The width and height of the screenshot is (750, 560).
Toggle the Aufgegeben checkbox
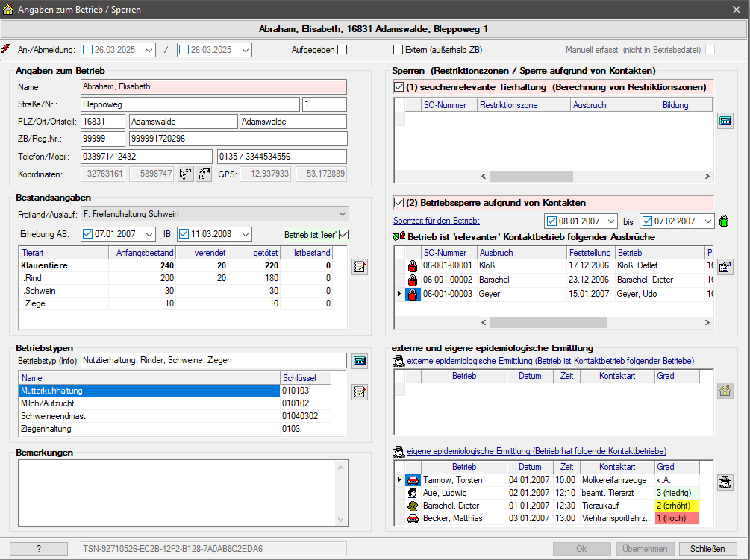click(x=342, y=50)
